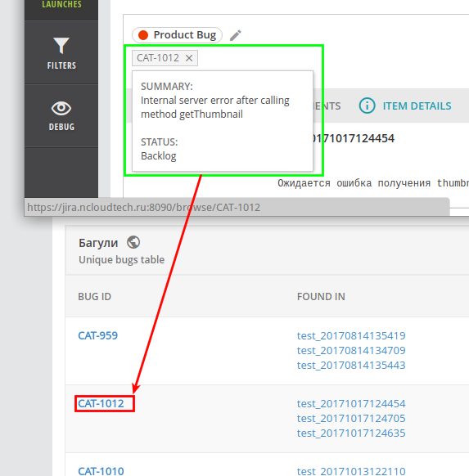Open test_20170814135419 link
469x476 pixels.
pos(351,336)
